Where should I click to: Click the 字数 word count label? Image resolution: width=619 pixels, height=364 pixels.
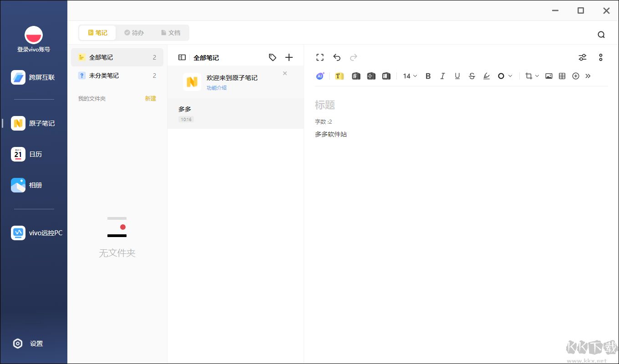[x=324, y=122]
